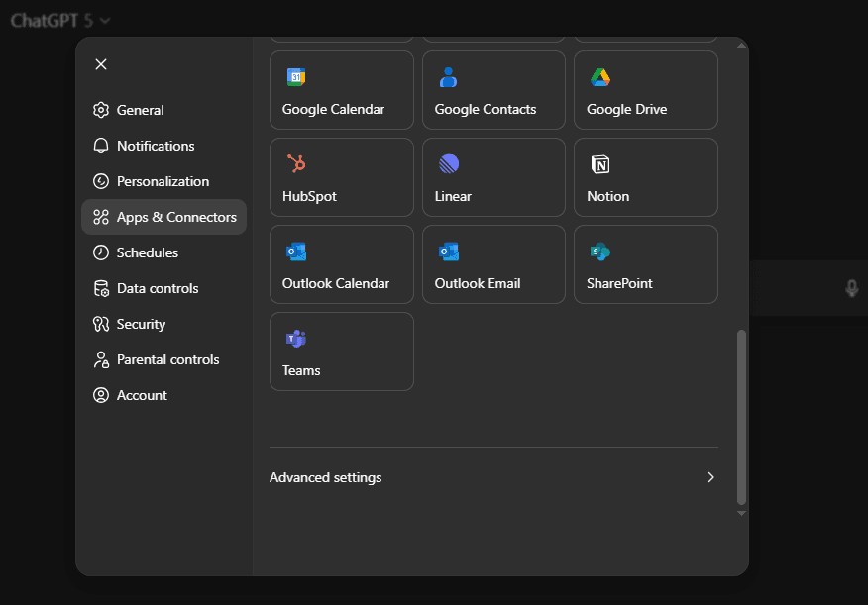The width and height of the screenshot is (868, 605).
Task: Connect the Linear app
Action: tap(492, 177)
